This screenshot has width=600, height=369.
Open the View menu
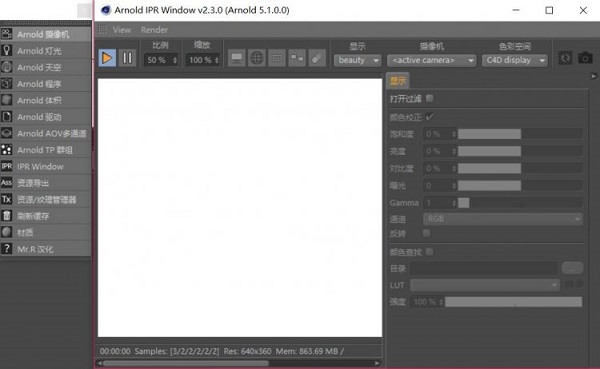(122, 30)
